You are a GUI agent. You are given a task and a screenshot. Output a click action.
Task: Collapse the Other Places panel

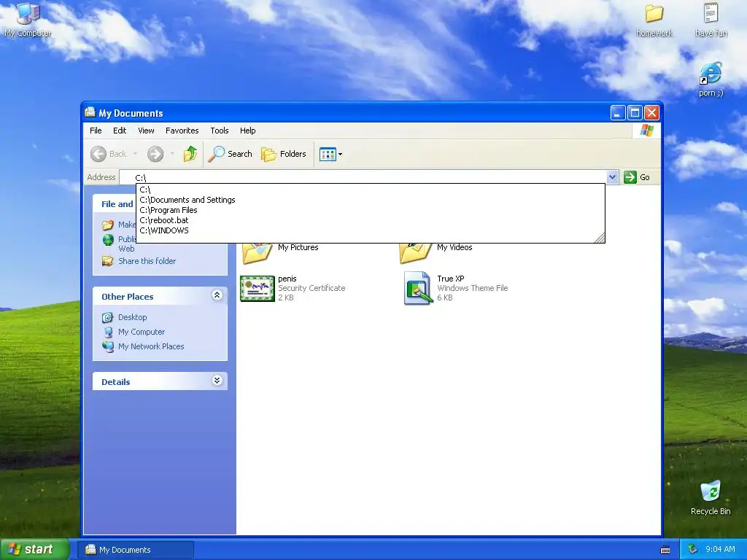tap(217, 295)
